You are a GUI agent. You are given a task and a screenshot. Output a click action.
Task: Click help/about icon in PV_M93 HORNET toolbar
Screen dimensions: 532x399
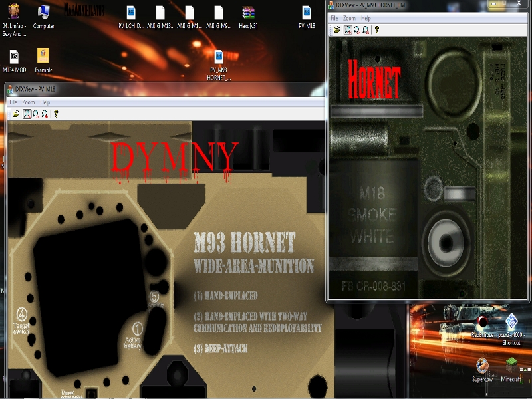tap(377, 30)
